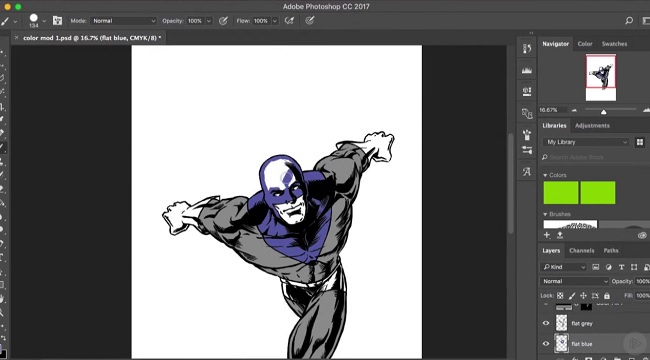This screenshot has height=360, width=650.
Task: Open the Histogram panel icon
Action: [x=527, y=70]
